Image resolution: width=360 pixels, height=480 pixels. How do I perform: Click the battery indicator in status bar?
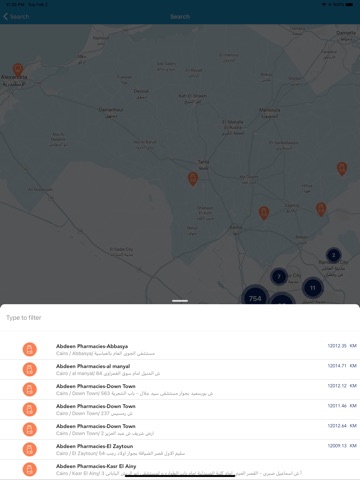[349, 4]
